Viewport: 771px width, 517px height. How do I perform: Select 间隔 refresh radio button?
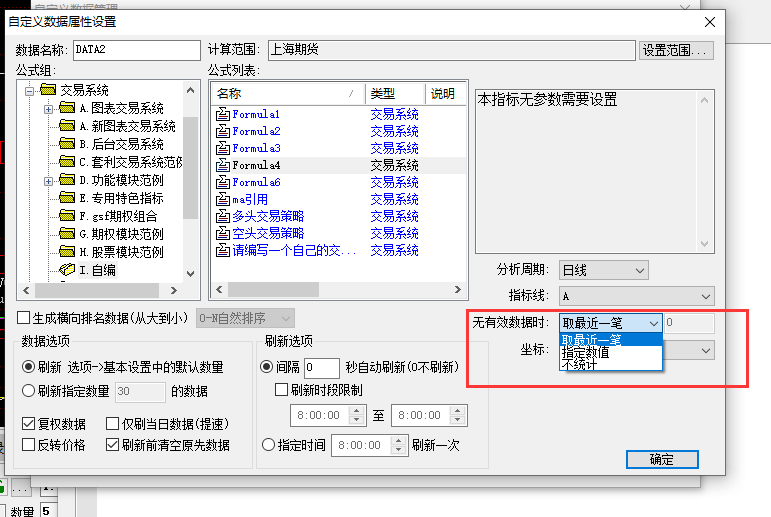(x=267, y=367)
